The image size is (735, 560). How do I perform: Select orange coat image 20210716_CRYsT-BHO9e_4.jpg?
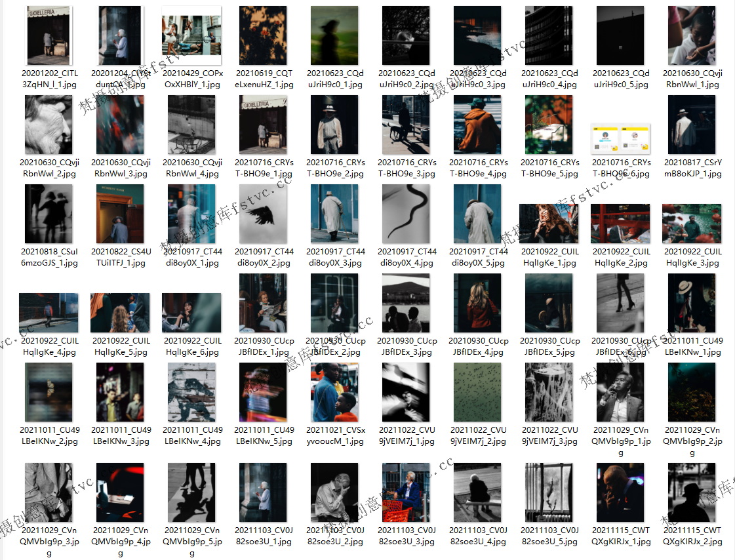coord(477,125)
